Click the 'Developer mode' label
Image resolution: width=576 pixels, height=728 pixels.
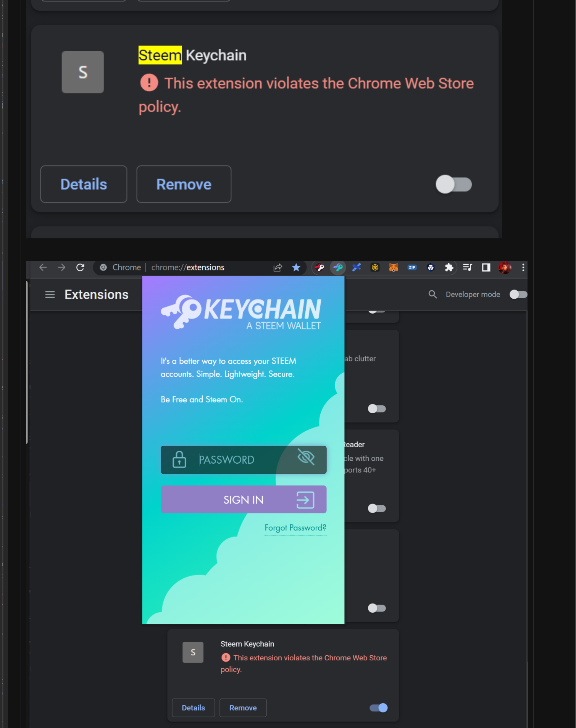473,294
